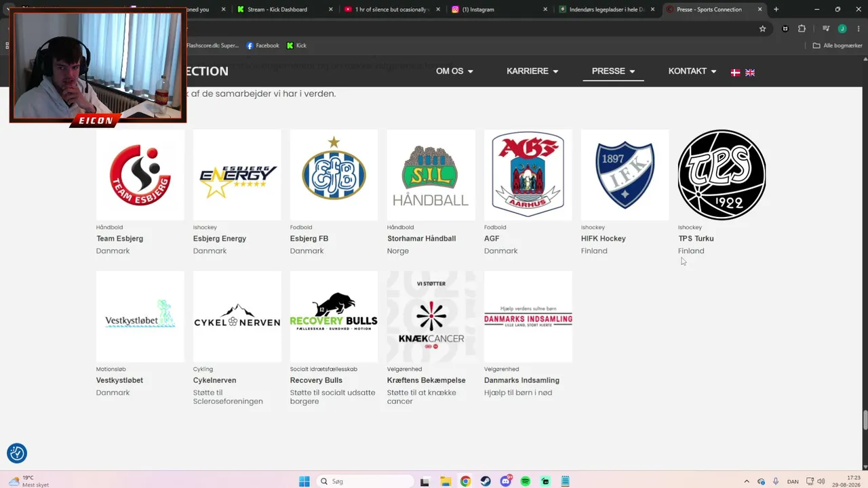Click the extension icon beside the bookmark star

click(785, 28)
